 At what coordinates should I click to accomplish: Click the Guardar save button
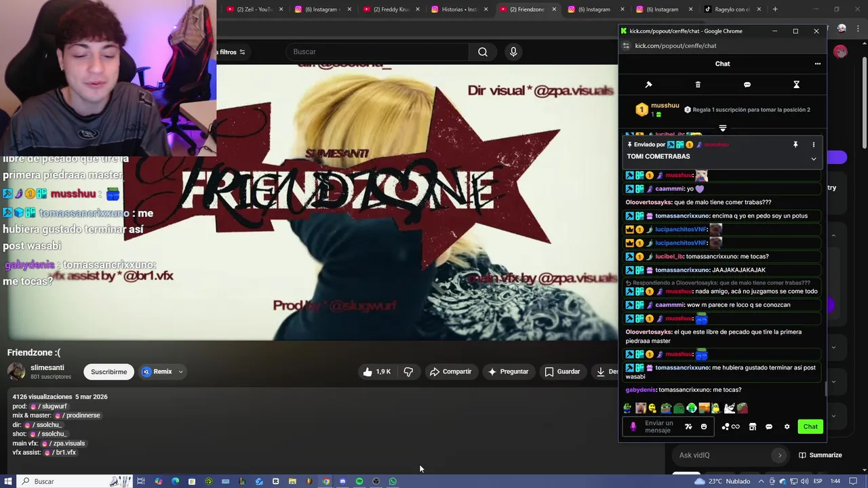click(x=562, y=371)
